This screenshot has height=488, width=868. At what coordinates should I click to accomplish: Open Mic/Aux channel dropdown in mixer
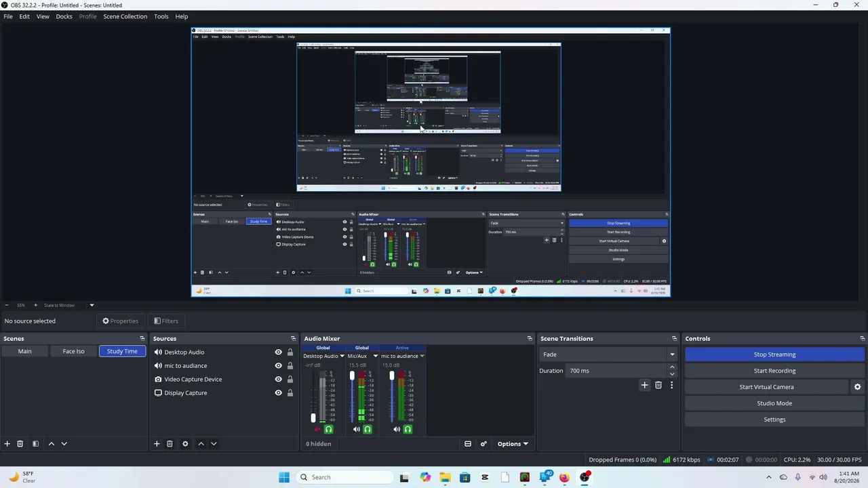pyautogui.click(x=375, y=356)
